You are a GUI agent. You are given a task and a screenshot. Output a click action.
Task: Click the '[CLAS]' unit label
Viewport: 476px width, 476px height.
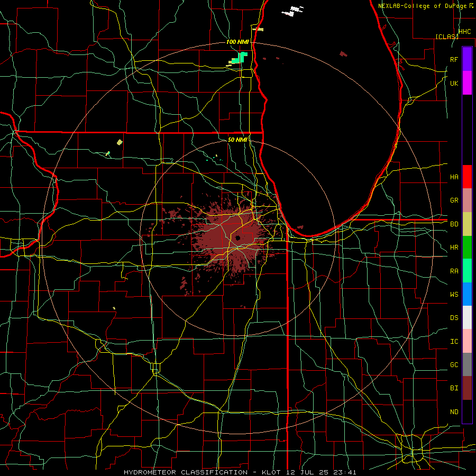click(x=447, y=36)
